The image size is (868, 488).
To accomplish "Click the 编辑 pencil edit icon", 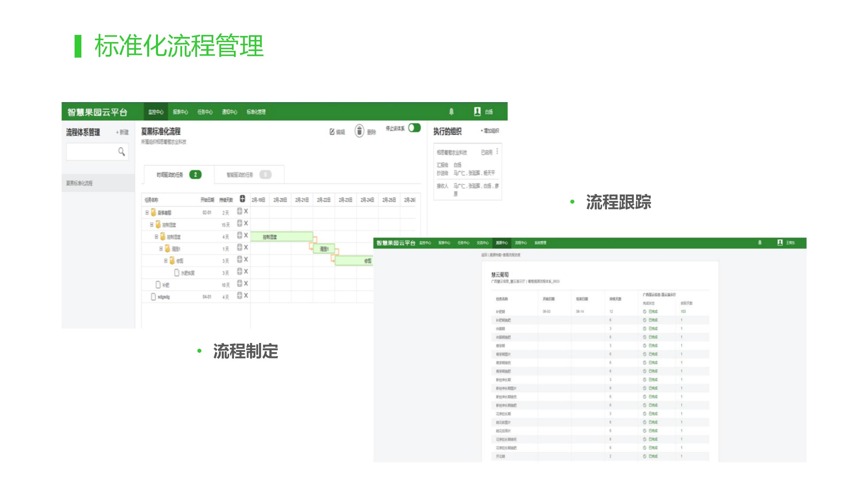I will click(x=332, y=132).
